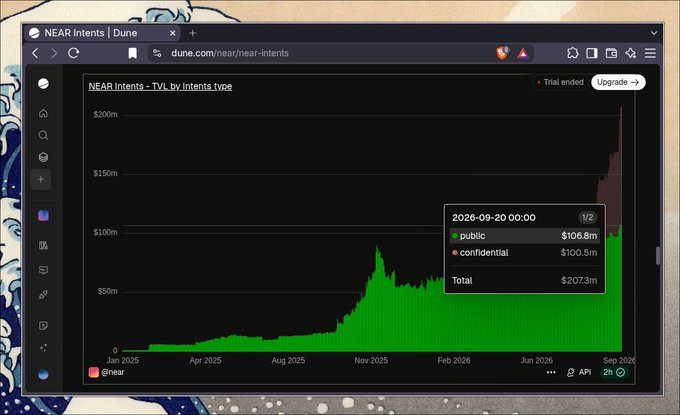Click the Jun 2026 axis label
Image resolution: width=680 pixels, height=415 pixels.
(x=536, y=360)
